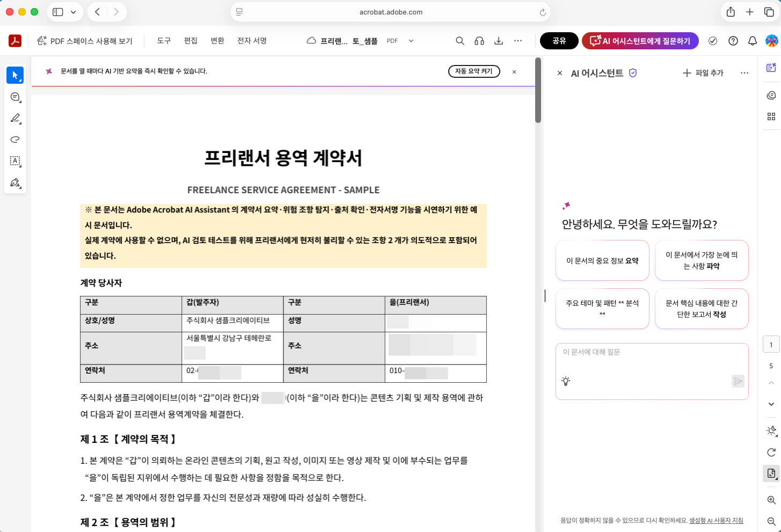Open the user profile avatar
The image size is (781, 532).
[771, 41]
